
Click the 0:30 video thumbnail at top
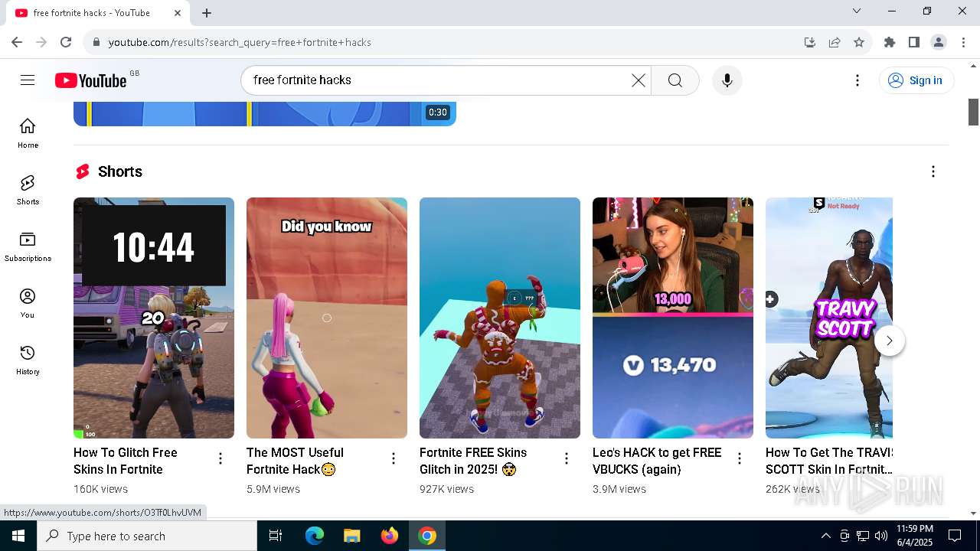point(265,114)
